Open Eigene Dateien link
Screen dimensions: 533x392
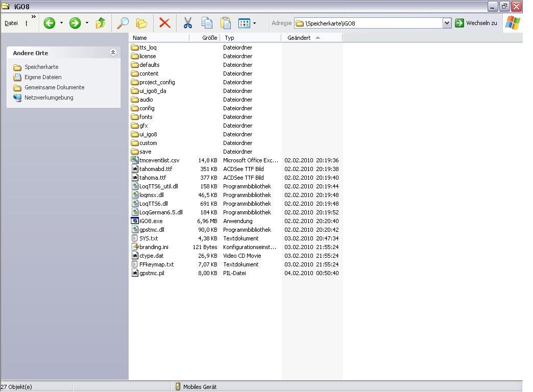click(x=43, y=77)
